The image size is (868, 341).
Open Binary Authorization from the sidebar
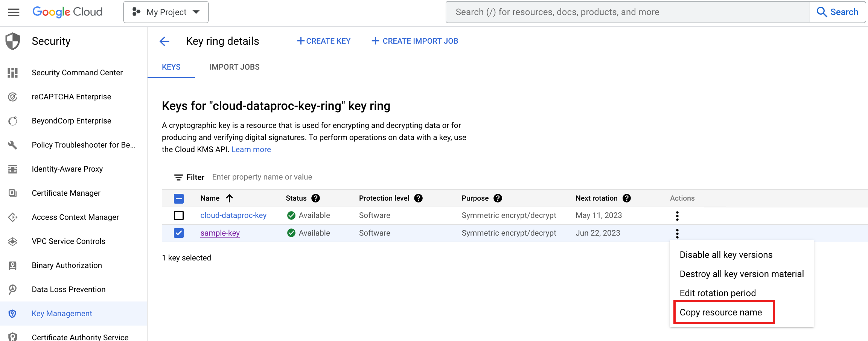point(67,265)
